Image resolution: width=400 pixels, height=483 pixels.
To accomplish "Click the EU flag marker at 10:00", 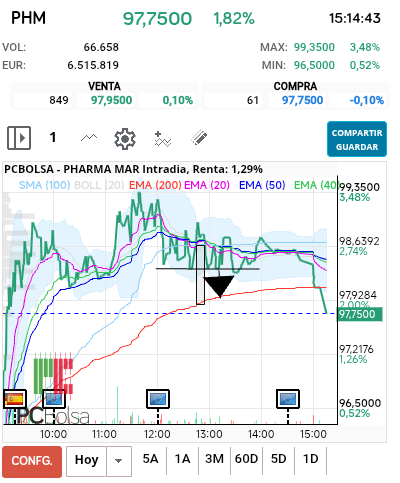I will 54,399.
